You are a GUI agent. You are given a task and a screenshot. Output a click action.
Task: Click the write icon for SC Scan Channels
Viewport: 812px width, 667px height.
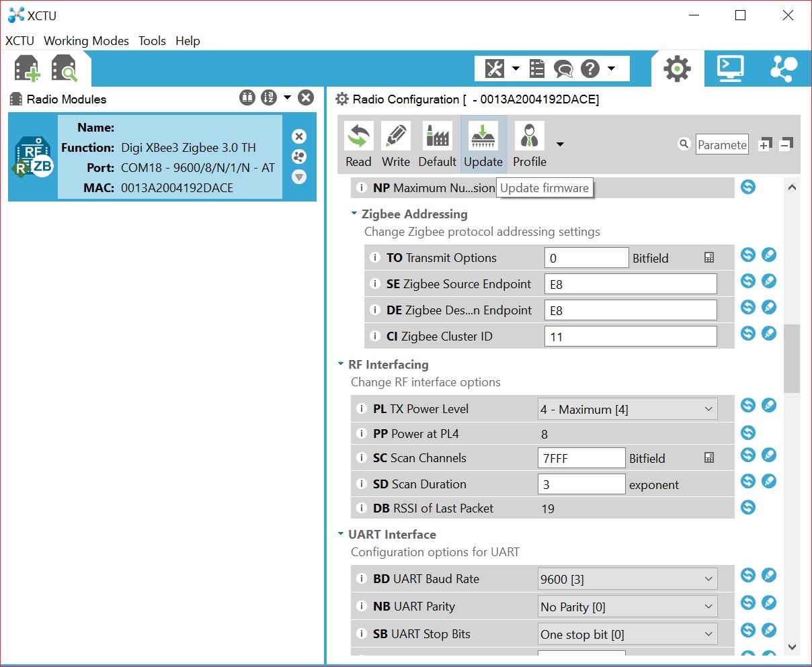[x=769, y=455]
